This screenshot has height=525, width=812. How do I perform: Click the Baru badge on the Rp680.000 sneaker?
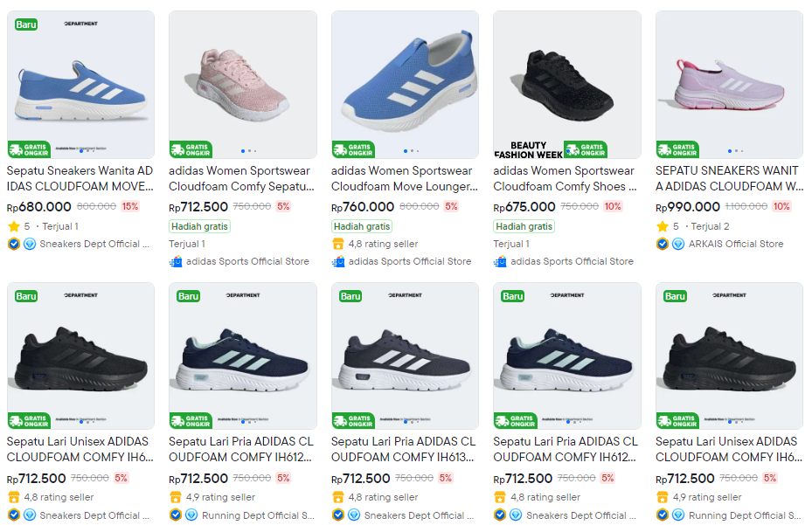point(26,24)
